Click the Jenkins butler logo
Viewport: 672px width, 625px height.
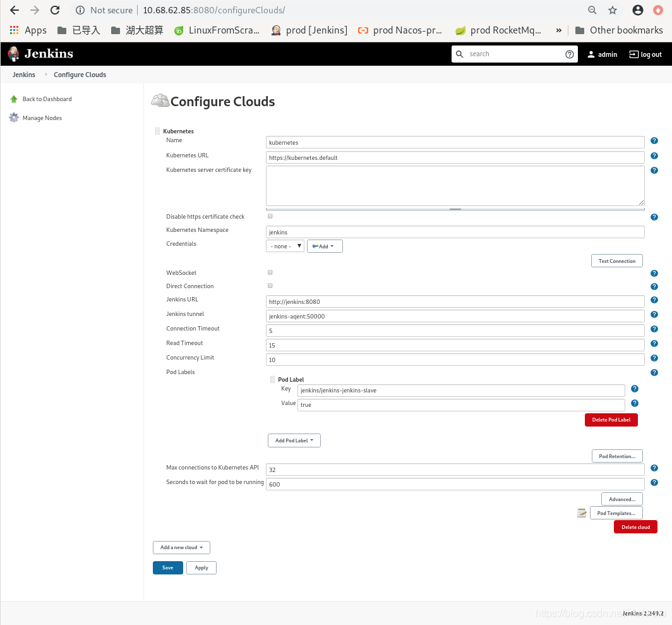(x=13, y=54)
